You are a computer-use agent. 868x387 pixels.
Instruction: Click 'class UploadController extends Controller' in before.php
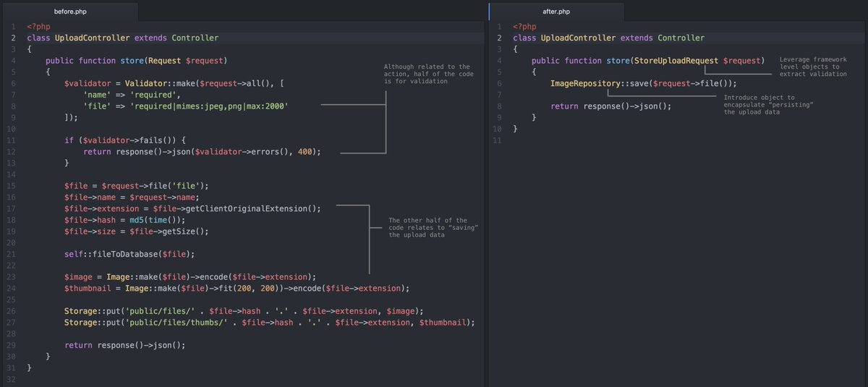click(122, 38)
